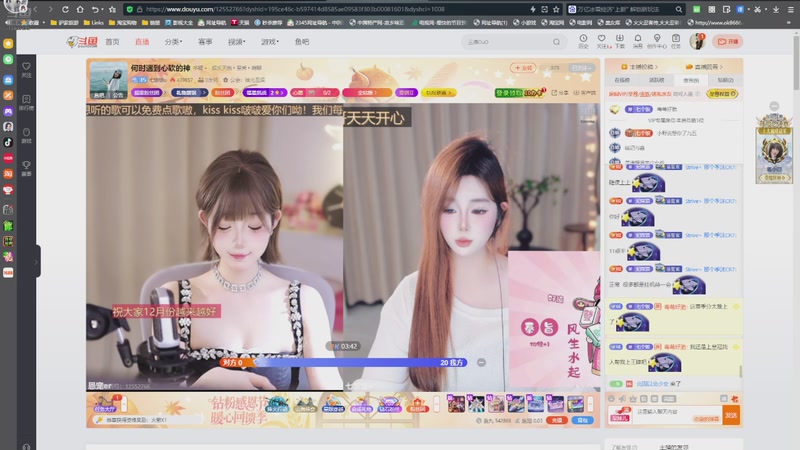
Task: Click the TikTok icon in browser sidebar
Action: tap(8, 142)
